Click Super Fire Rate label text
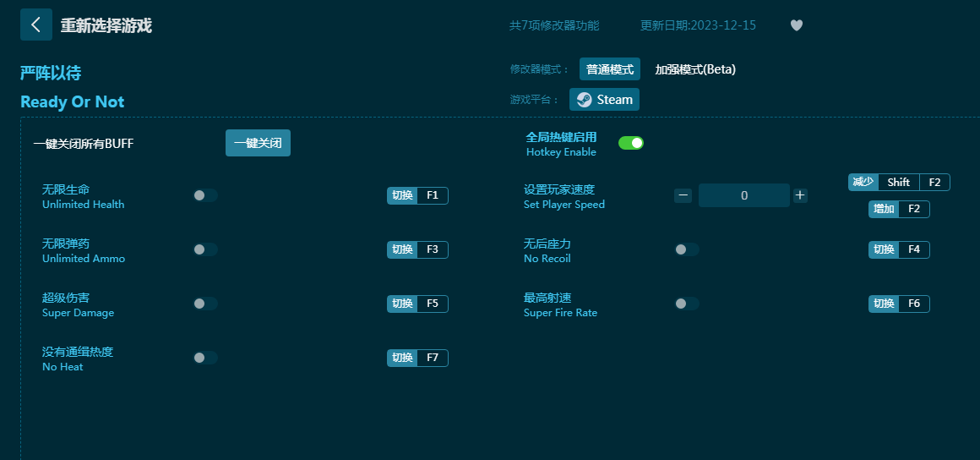This screenshot has width=980, height=460. 561,313
